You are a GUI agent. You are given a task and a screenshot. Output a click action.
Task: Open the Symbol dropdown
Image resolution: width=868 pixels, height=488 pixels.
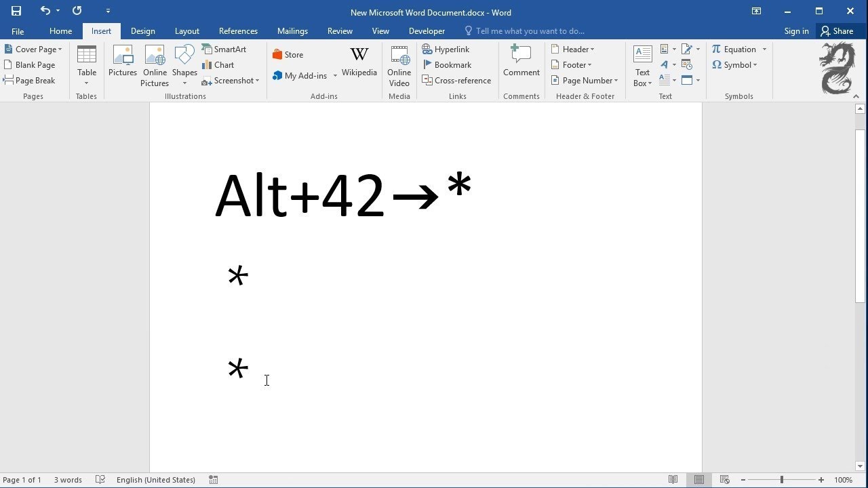pos(734,65)
